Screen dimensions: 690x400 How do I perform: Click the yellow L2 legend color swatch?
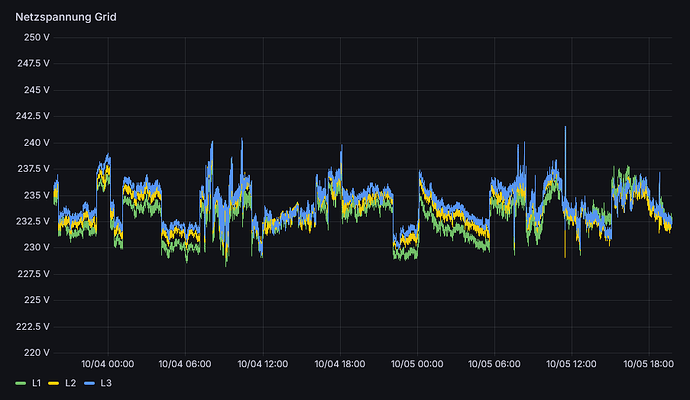(x=54, y=384)
